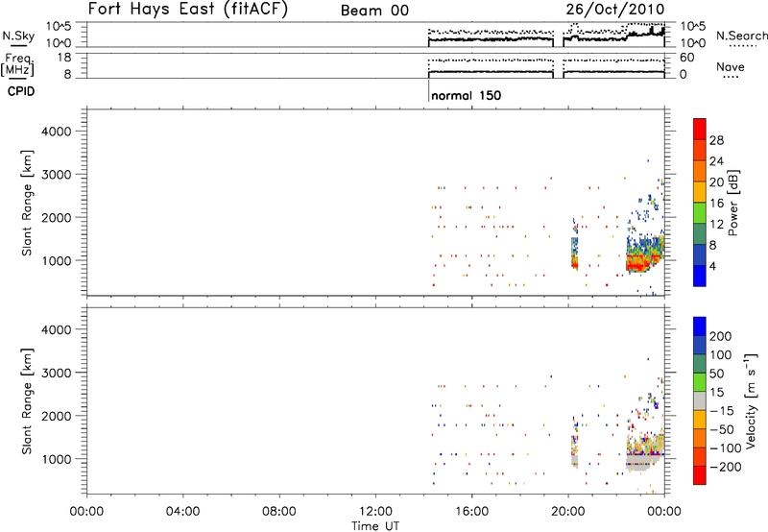Pick the light green Power segment between 12 and 16
Image resolution: width=768 pixels, height=532 pixels.
click(700, 213)
